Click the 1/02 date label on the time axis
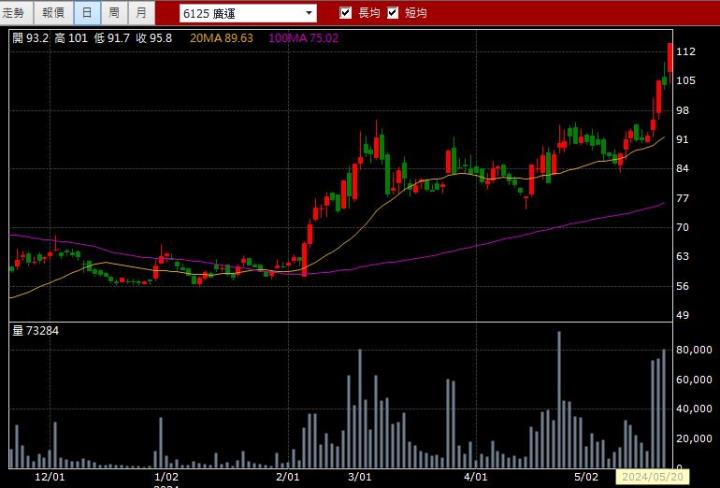 tap(166, 478)
